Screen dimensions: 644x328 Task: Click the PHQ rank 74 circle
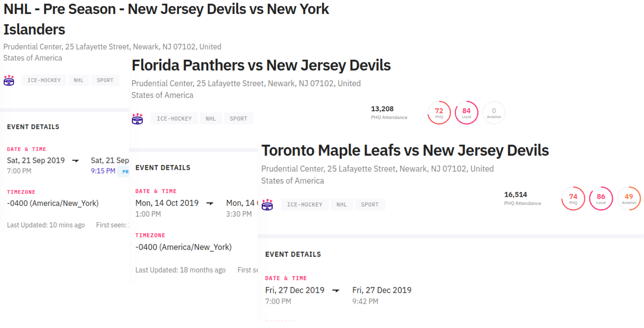(x=573, y=199)
